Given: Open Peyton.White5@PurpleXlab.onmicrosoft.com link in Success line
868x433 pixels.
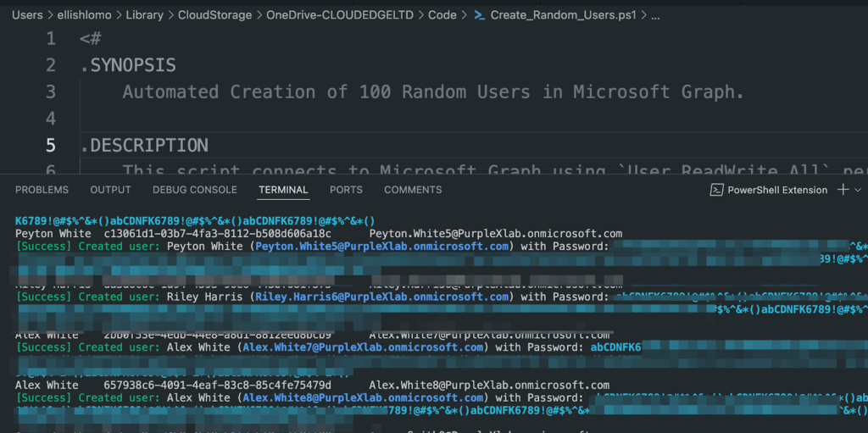Looking at the screenshot, I should point(381,246).
